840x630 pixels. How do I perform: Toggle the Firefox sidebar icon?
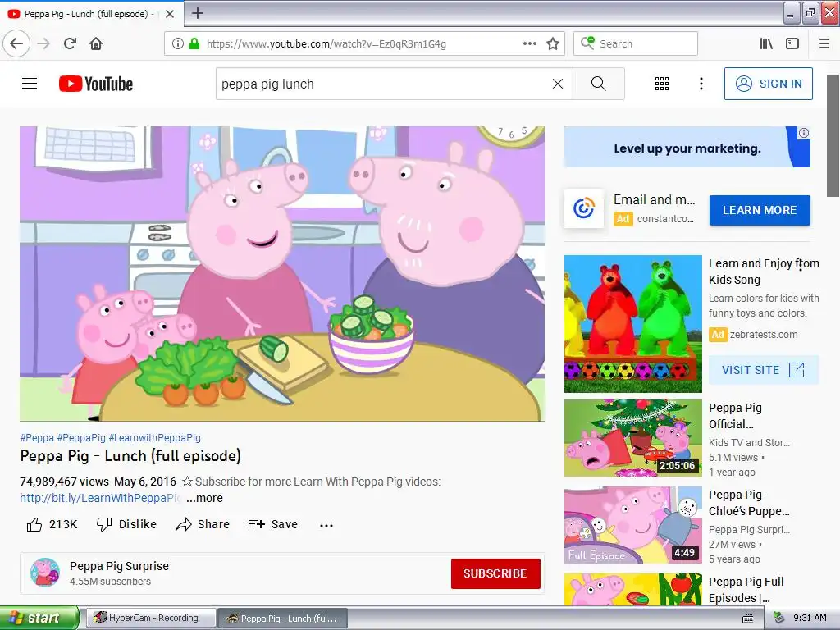coord(792,43)
